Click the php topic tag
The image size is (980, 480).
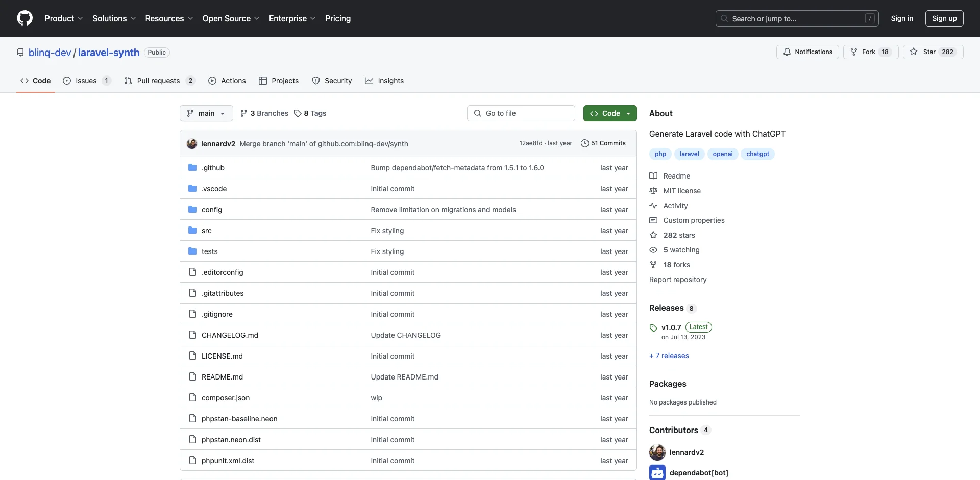tap(660, 154)
